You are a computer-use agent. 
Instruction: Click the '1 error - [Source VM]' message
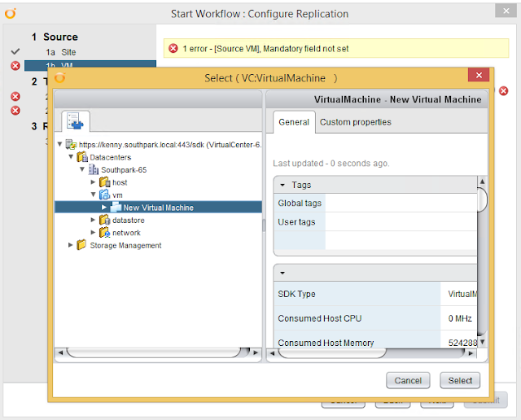point(265,49)
